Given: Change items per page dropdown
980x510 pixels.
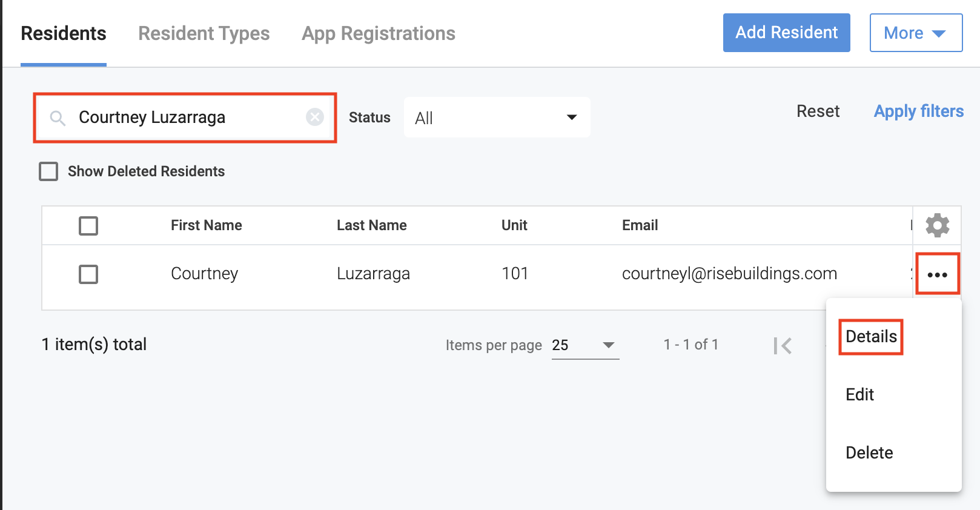Looking at the screenshot, I should [x=585, y=345].
